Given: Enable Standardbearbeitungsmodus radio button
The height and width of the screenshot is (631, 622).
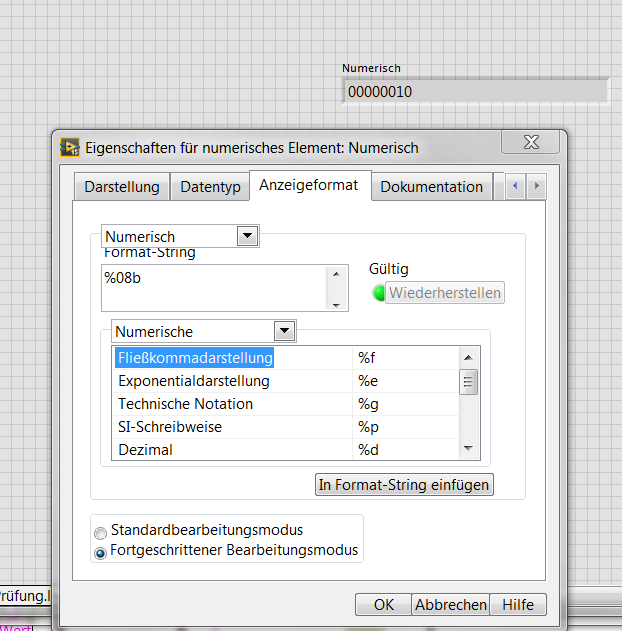Looking at the screenshot, I should pyautogui.click(x=100, y=533).
